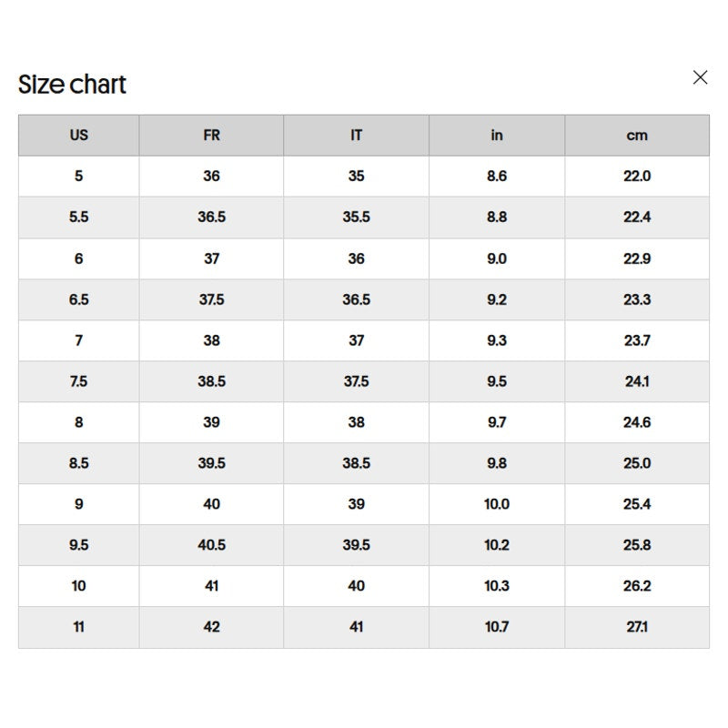
Task: Select US size 5 cell
Action: pyautogui.click(x=79, y=176)
